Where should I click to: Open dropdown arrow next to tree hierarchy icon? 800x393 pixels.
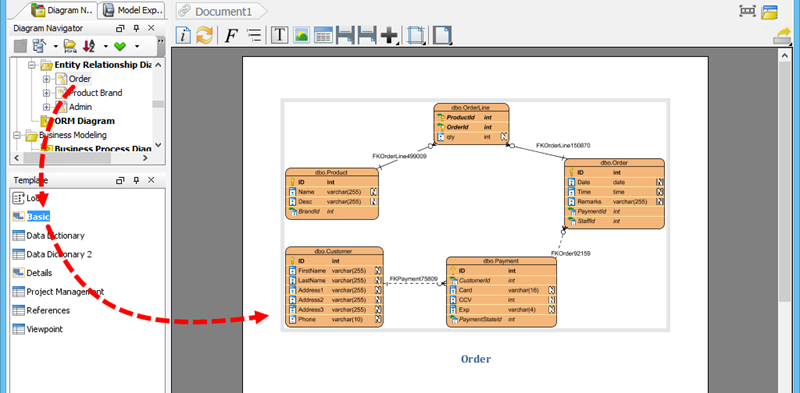pos(55,46)
